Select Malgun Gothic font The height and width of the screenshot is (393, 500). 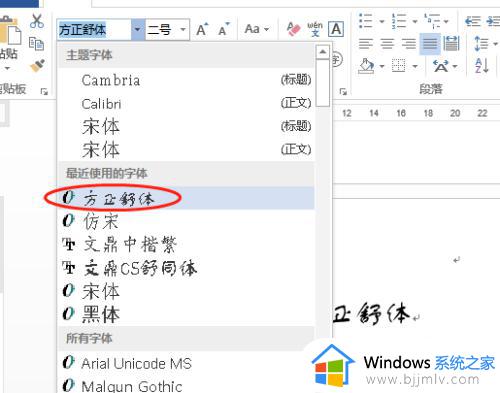pyautogui.click(x=186, y=385)
